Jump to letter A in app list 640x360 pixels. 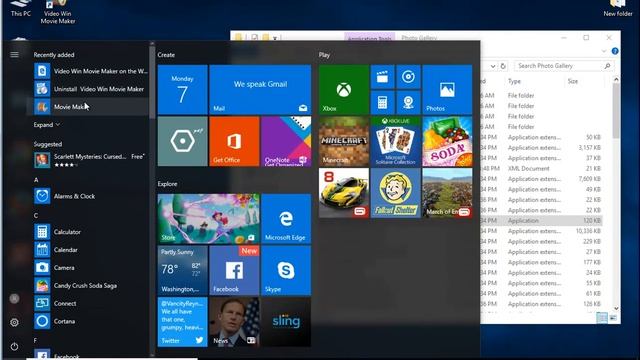pos(36,180)
